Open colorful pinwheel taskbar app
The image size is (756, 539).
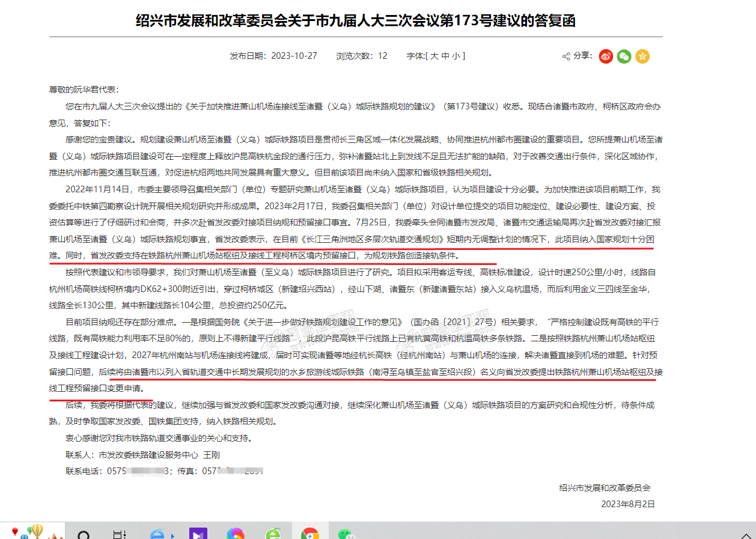[x=235, y=534]
